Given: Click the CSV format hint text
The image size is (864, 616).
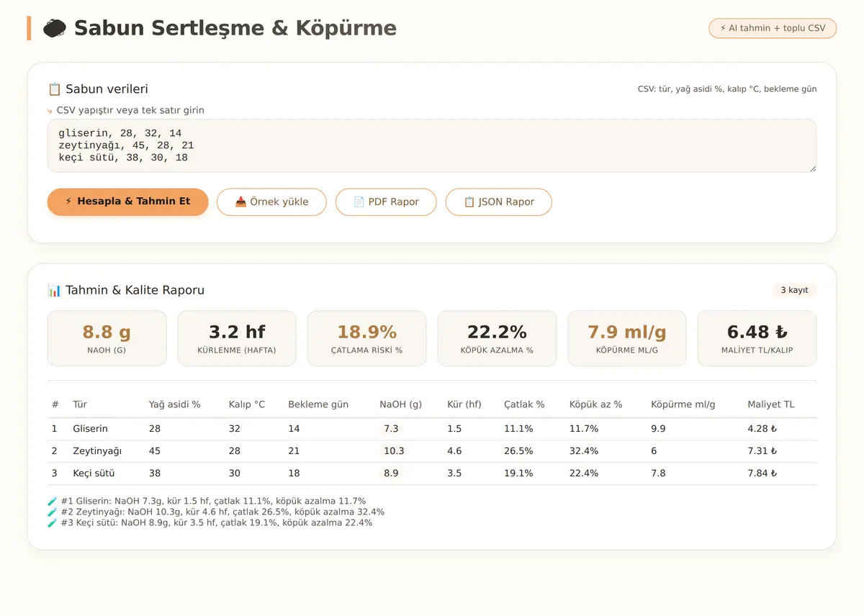Looking at the screenshot, I should pyautogui.click(x=727, y=89).
